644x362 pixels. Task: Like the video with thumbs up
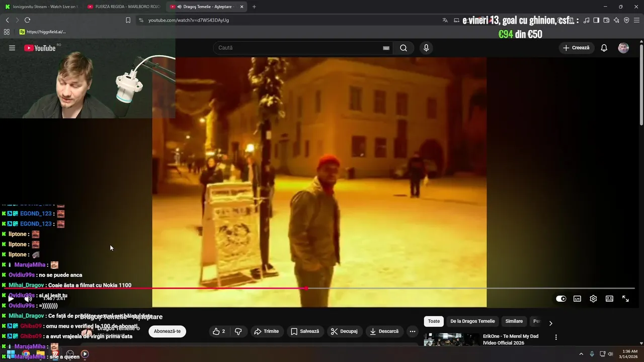pos(218,331)
